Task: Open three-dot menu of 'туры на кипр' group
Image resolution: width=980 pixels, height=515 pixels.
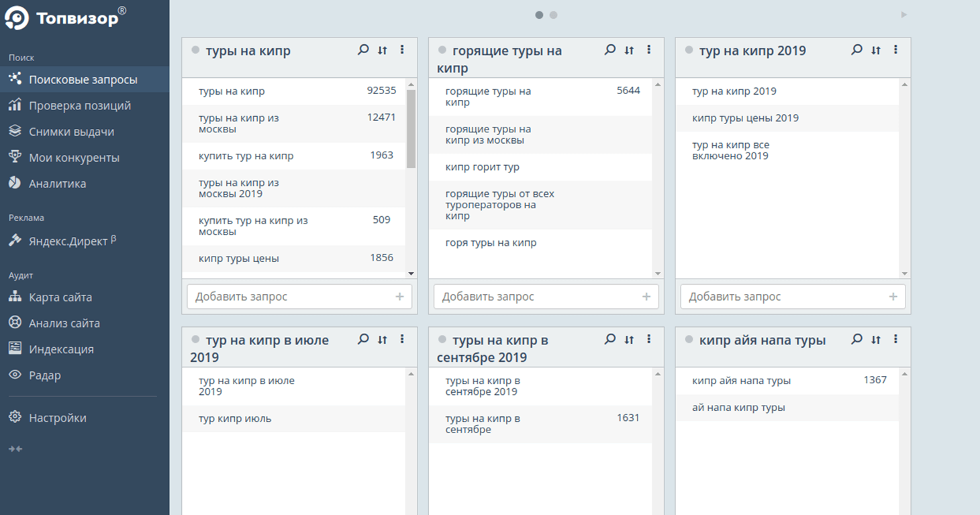Action: (x=402, y=50)
